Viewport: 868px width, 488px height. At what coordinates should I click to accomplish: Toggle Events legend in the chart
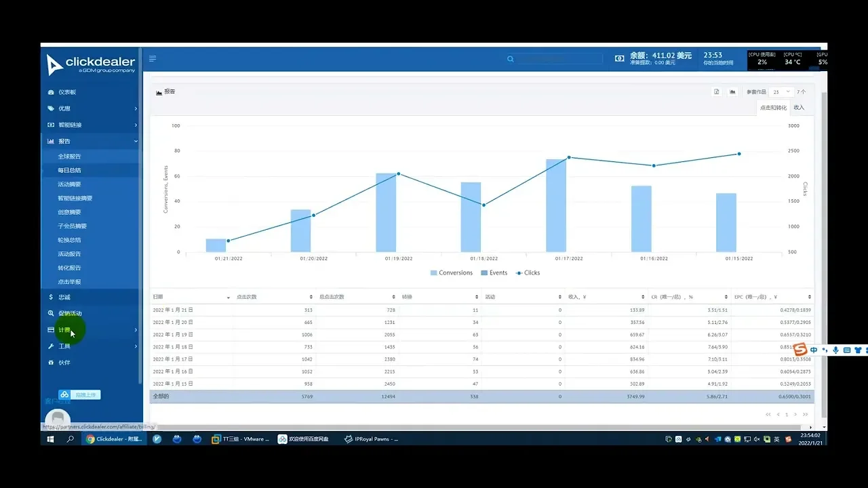[x=494, y=272]
